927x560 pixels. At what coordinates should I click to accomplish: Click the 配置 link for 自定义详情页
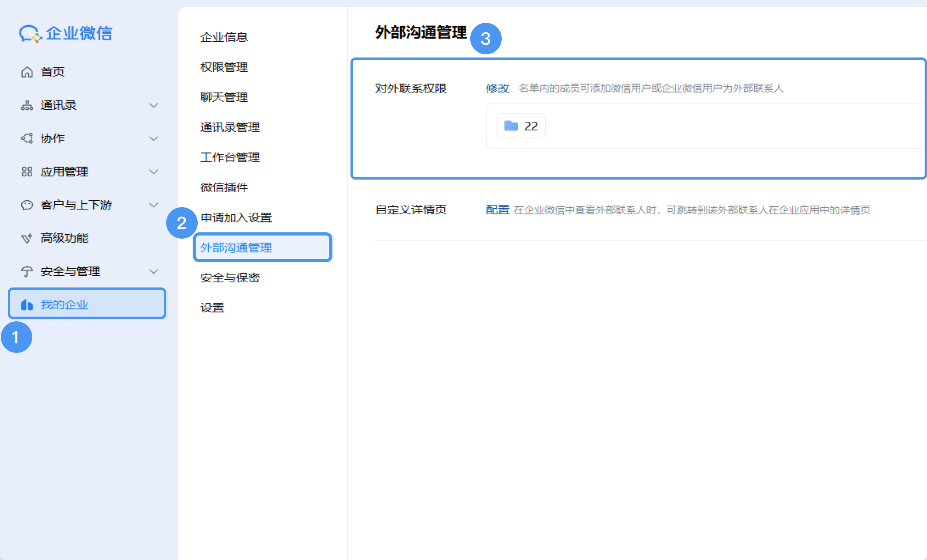[497, 210]
